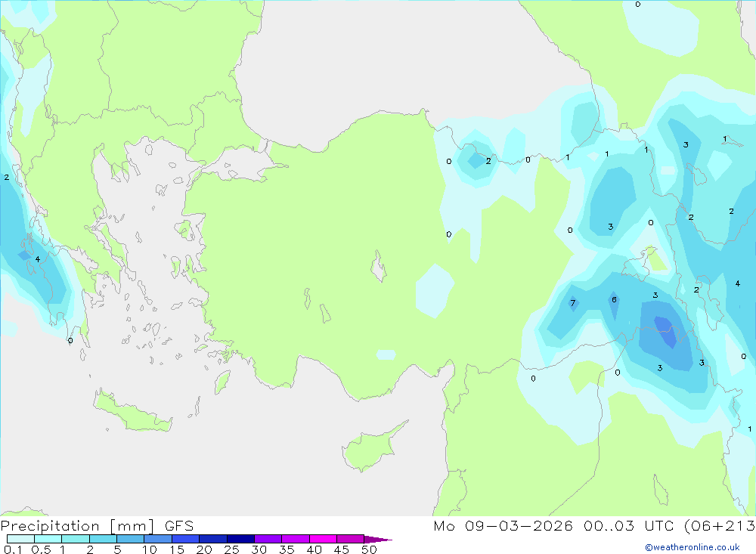This screenshot has height=554, width=756.
Task: Pick the 10–15 mm blue legend swatch
Action: coord(158,539)
